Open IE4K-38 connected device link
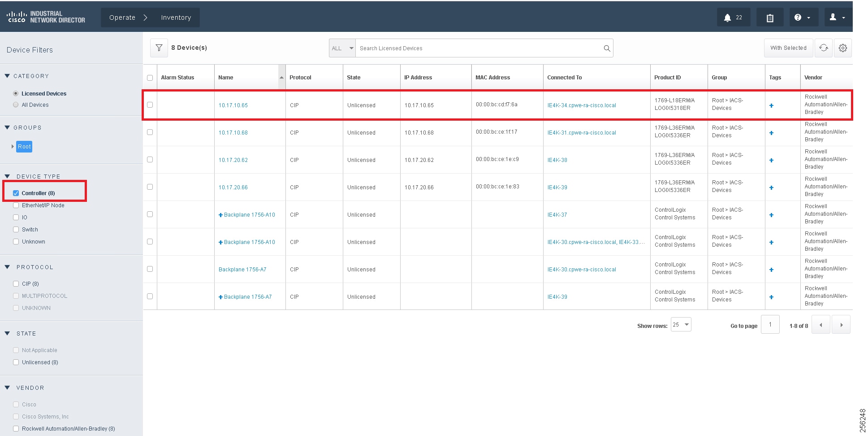 557,160
